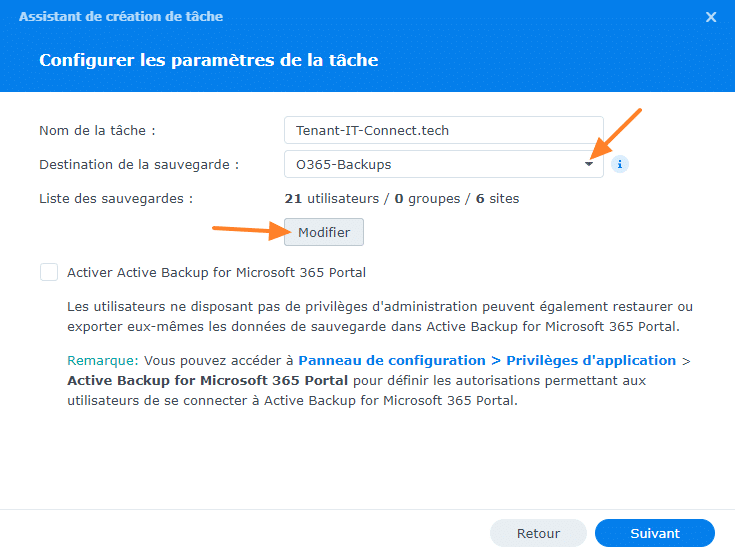Close the task creation wizard
This screenshot has height=554, width=735.
(x=711, y=17)
